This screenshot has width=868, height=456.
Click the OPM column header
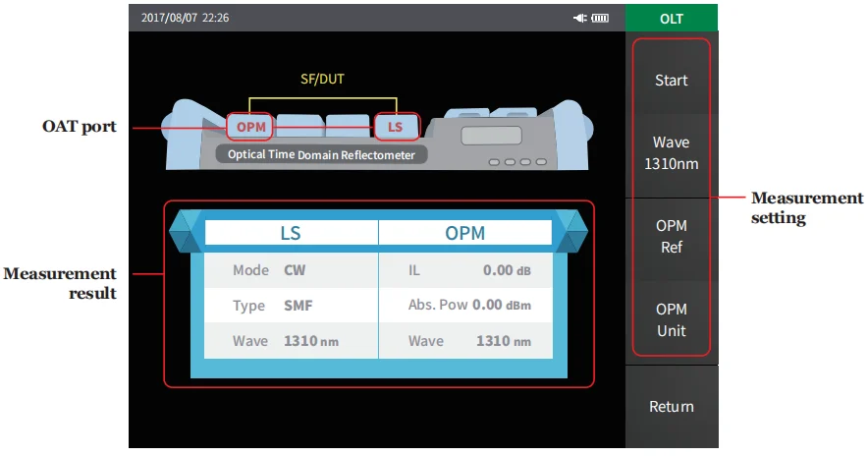pos(465,233)
